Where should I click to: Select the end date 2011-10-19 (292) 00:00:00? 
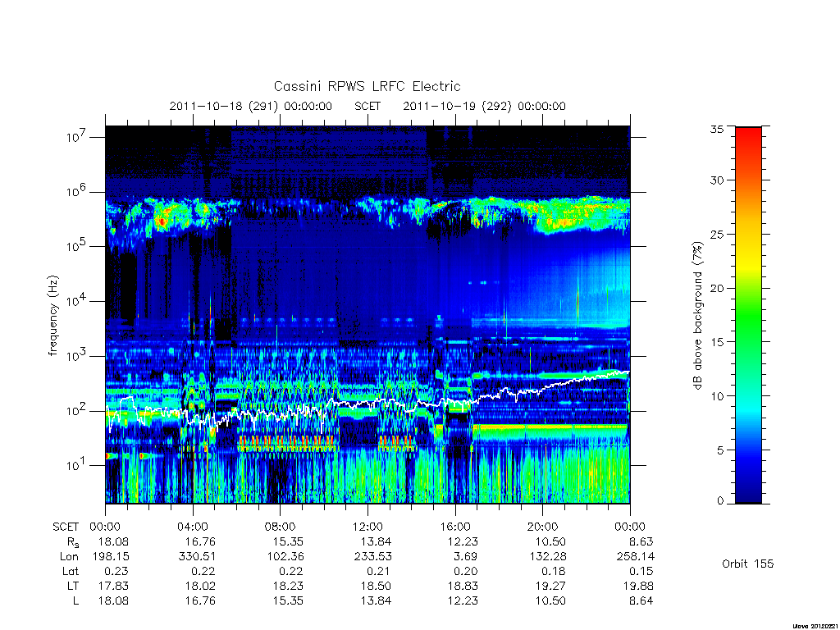pyautogui.click(x=484, y=106)
